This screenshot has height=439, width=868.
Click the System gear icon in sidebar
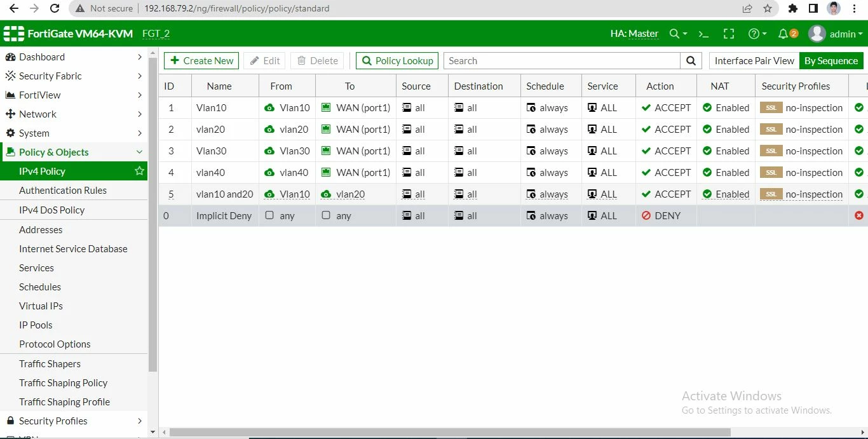point(10,133)
